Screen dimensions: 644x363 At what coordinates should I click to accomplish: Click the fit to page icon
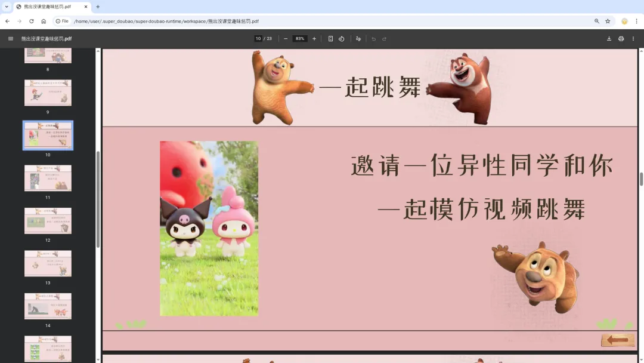[330, 39]
